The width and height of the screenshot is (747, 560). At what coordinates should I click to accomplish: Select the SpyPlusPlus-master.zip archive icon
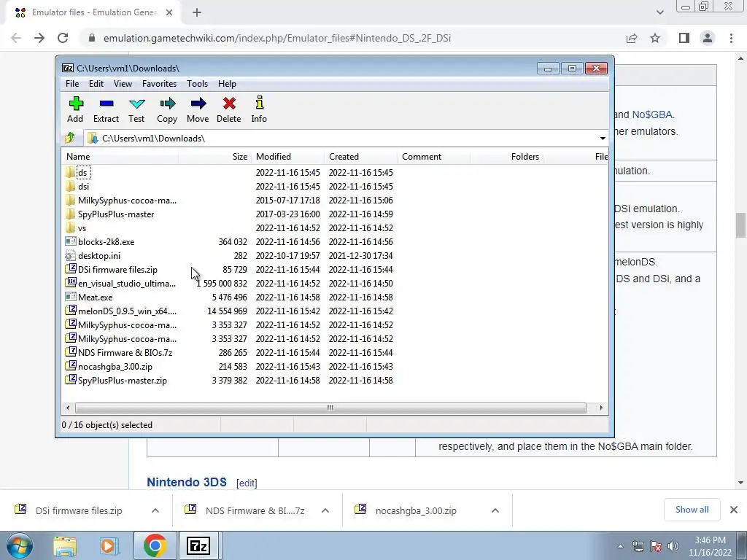coord(71,379)
